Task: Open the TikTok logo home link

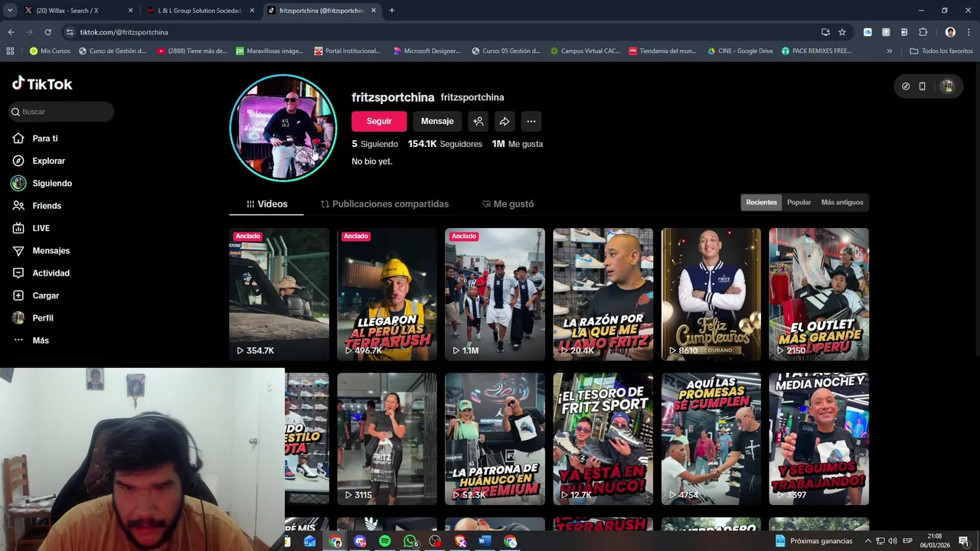Action: [x=42, y=84]
